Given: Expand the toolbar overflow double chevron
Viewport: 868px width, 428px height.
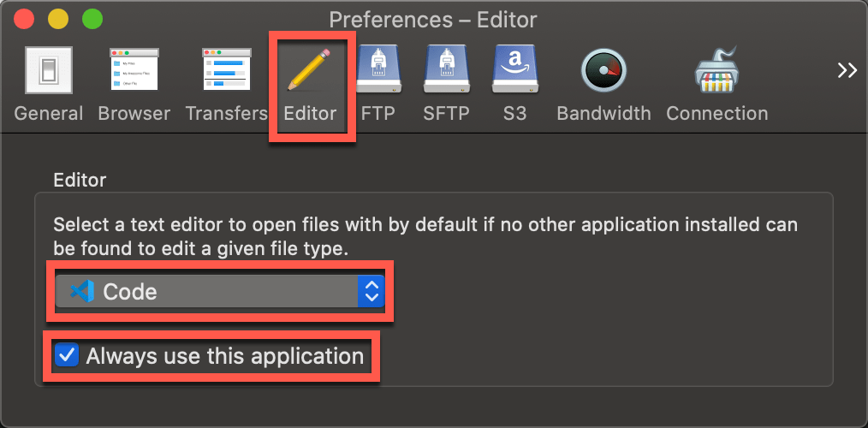Looking at the screenshot, I should point(847,71).
